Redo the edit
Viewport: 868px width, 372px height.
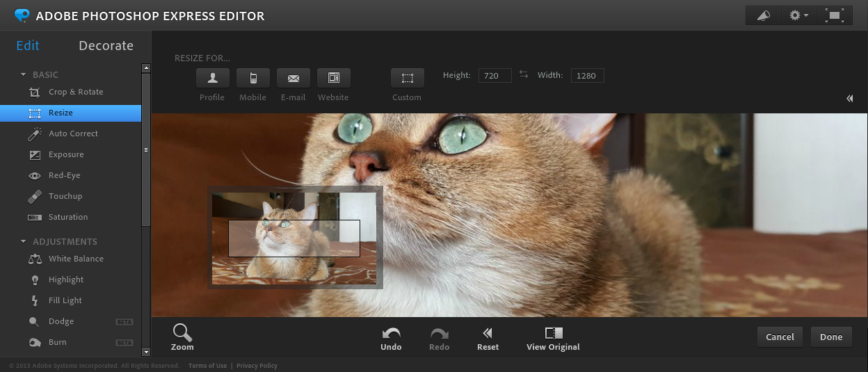point(439,339)
